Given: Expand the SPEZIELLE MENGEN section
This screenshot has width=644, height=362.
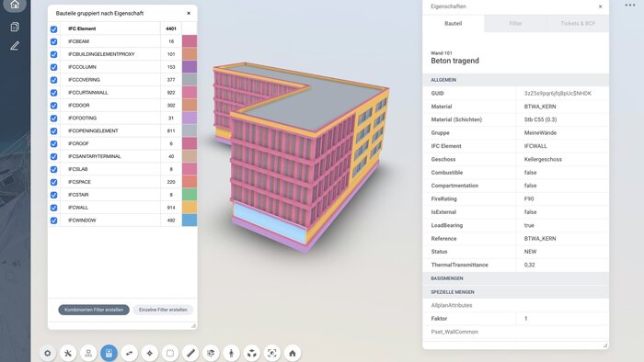Looking at the screenshot, I should (x=515, y=292).
